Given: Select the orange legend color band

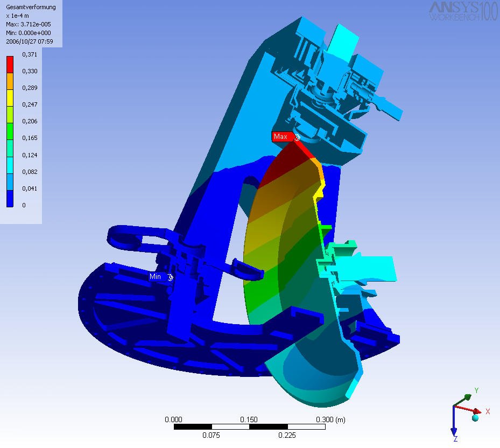Looking at the screenshot, I should (11, 79).
